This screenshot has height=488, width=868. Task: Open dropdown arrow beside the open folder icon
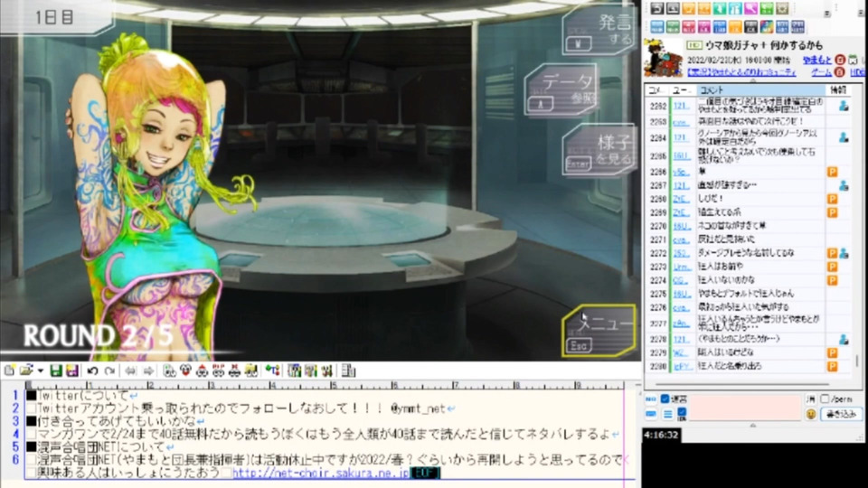click(x=41, y=371)
